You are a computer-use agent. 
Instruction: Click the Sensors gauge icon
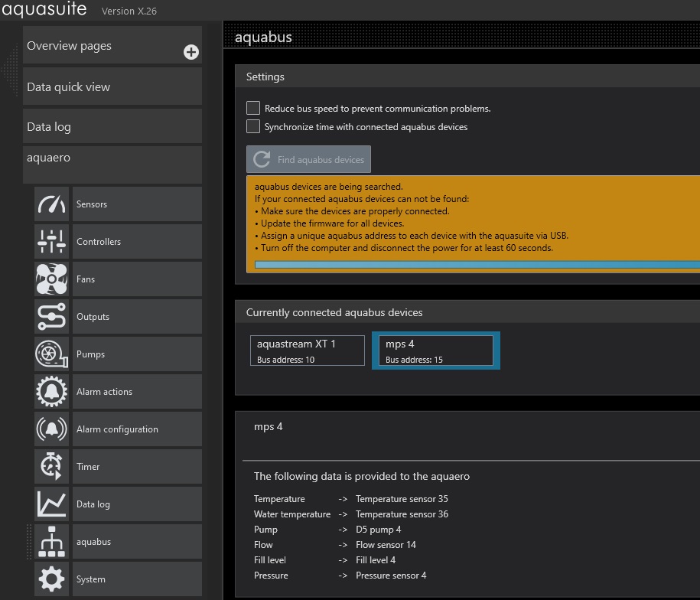(x=51, y=204)
